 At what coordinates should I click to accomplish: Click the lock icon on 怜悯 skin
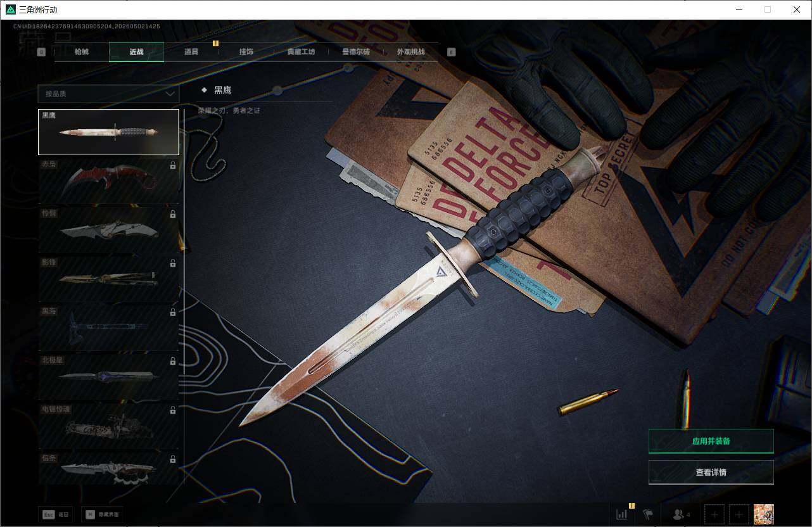pyautogui.click(x=173, y=214)
